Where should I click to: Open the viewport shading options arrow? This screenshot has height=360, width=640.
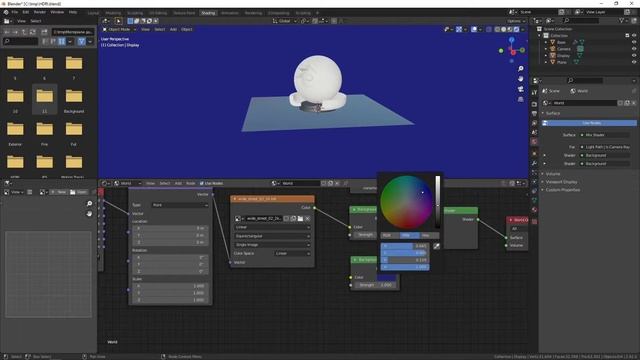523,29
